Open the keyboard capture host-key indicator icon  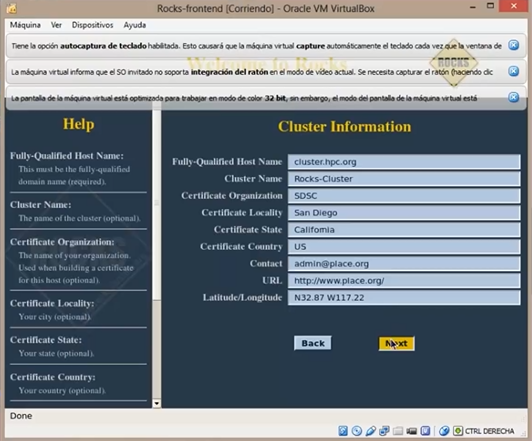458,431
